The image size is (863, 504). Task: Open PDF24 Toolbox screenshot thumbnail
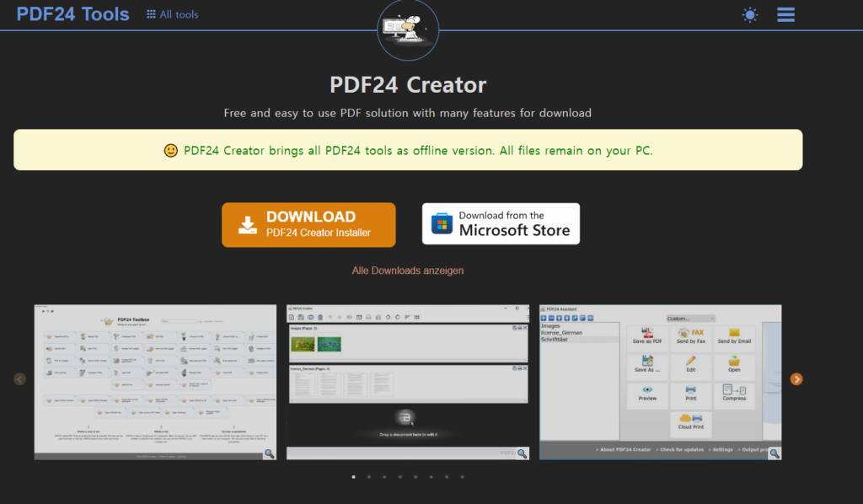pyautogui.click(x=155, y=382)
